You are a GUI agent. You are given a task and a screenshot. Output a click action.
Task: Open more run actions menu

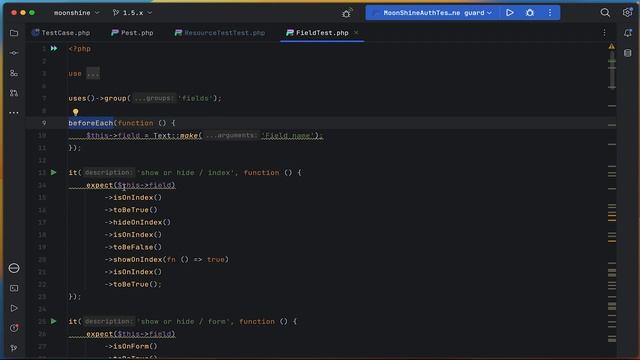coord(550,13)
